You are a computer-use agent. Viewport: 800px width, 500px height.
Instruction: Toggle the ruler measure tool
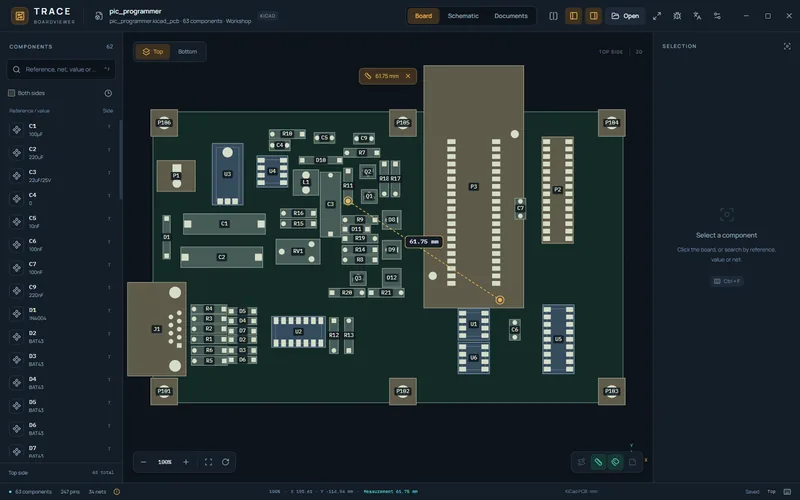[598, 462]
